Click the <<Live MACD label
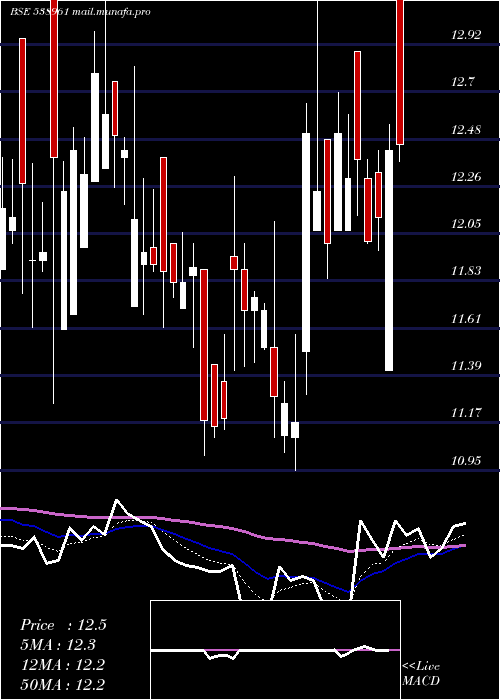The height and width of the screenshot is (700, 500). tap(421, 674)
